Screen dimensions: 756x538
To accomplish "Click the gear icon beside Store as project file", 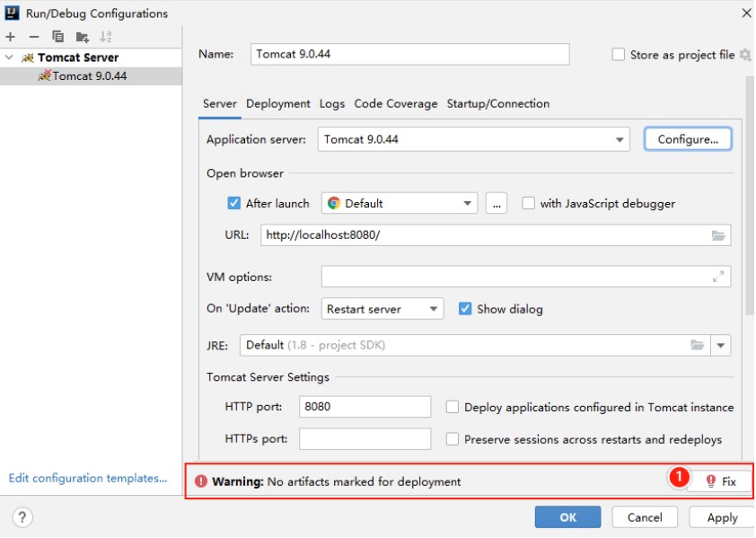I will [x=745, y=55].
